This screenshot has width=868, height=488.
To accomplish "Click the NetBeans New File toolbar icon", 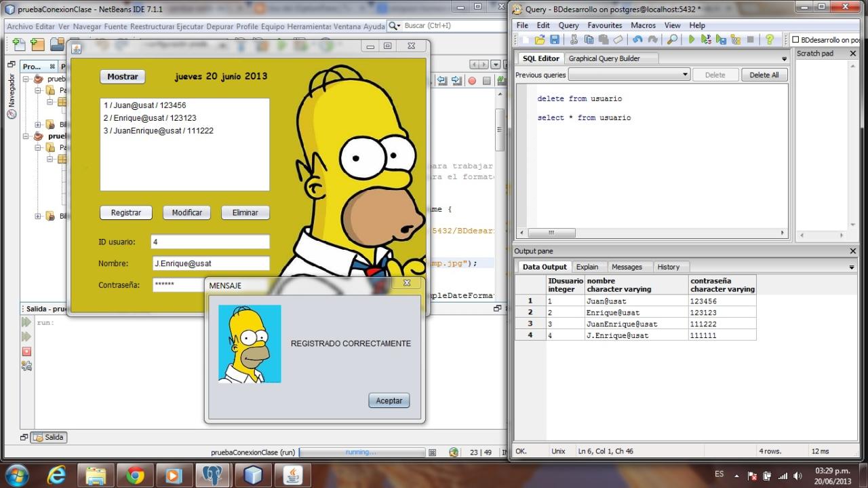I will (x=19, y=44).
